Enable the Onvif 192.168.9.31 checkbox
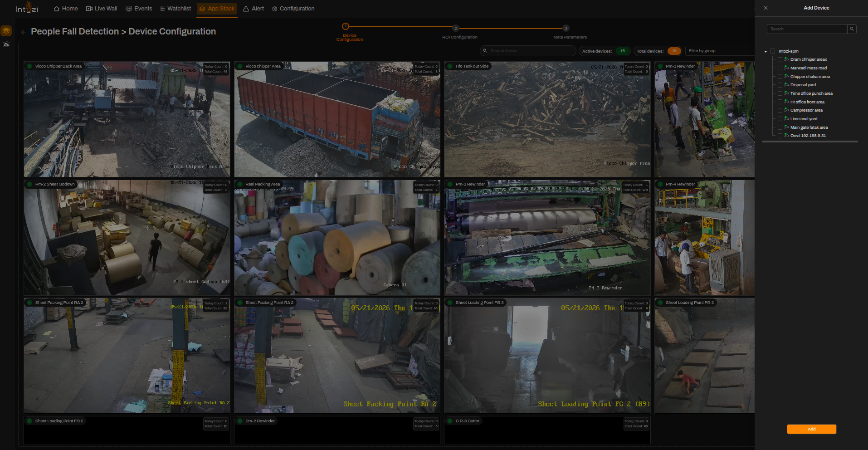This screenshot has width=868, height=450. (780, 136)
